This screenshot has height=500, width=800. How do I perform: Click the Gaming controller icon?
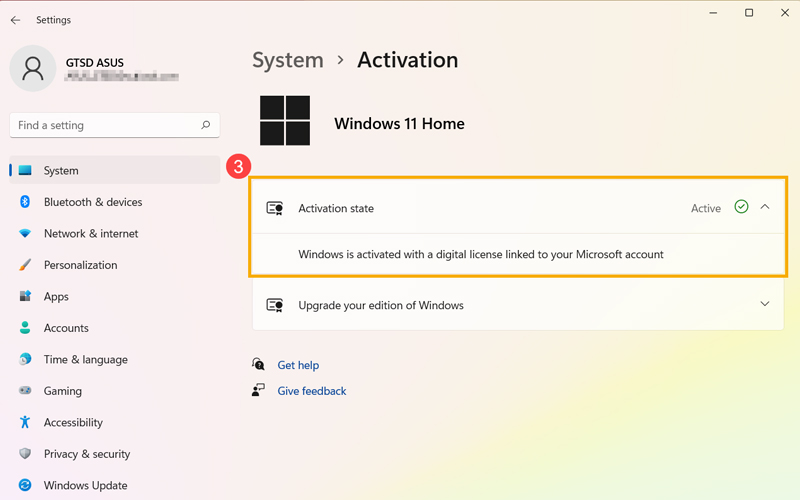click(25, 391)
